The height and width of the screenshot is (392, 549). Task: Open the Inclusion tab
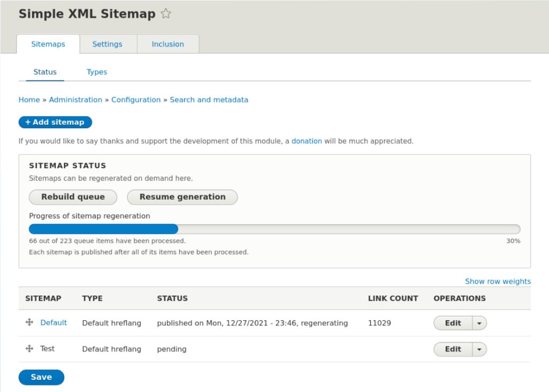168,44
